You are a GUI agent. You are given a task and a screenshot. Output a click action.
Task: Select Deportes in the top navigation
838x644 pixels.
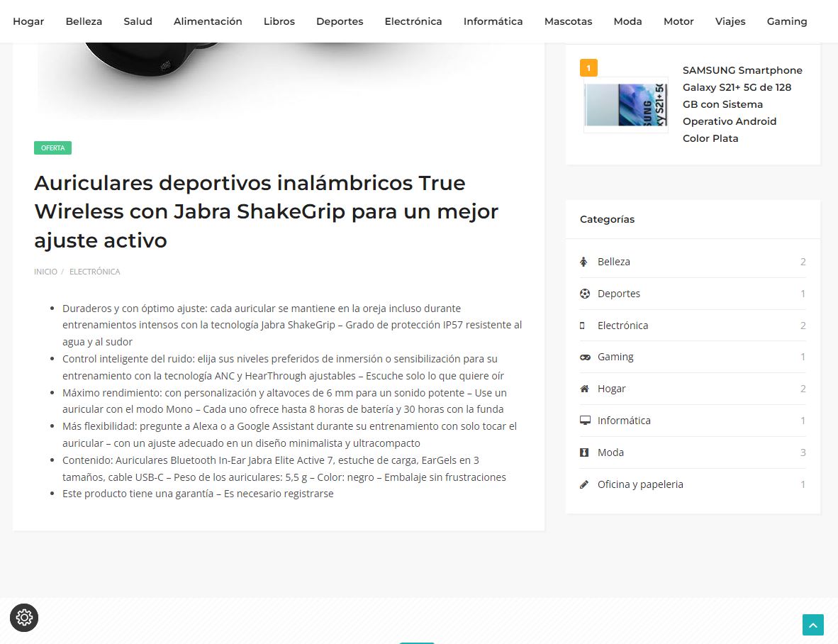[x=340, y=21]
